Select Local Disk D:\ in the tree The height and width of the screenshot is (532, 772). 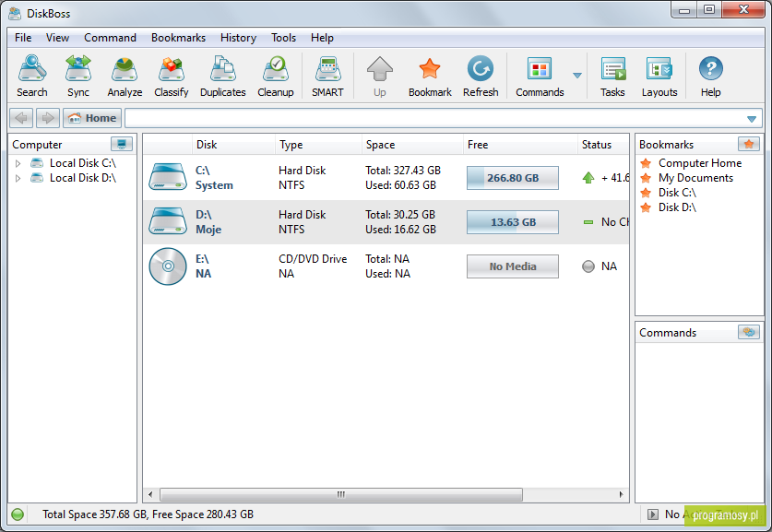82,178
